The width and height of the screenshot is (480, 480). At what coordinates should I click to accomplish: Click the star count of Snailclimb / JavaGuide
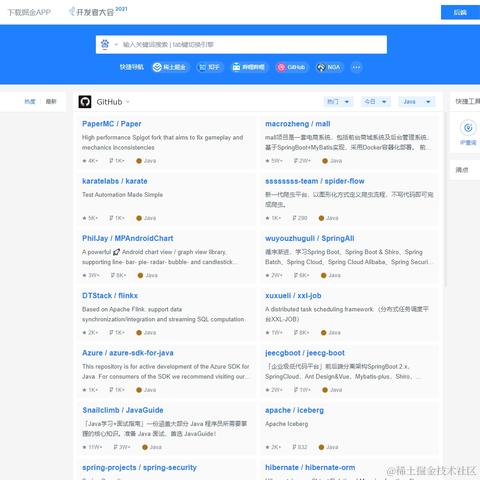click(92, 447)
